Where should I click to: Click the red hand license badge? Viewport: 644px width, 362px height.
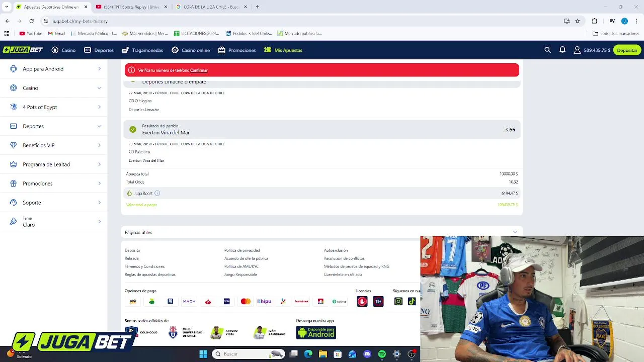click(362, 301)
